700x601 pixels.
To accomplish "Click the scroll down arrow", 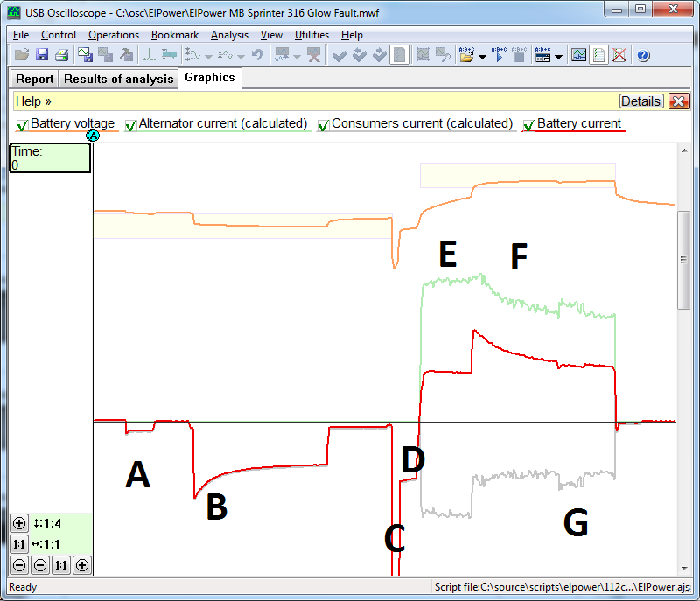I will coord(684,569).
